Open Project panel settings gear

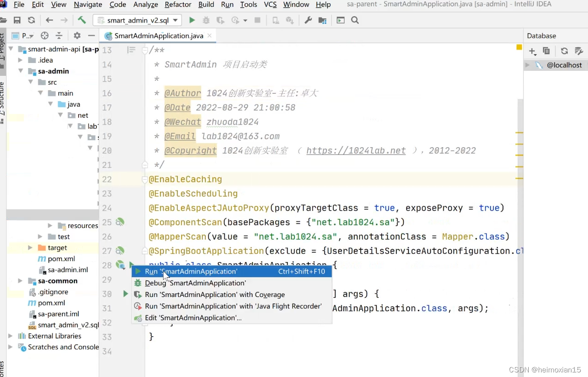click(77, 36)
